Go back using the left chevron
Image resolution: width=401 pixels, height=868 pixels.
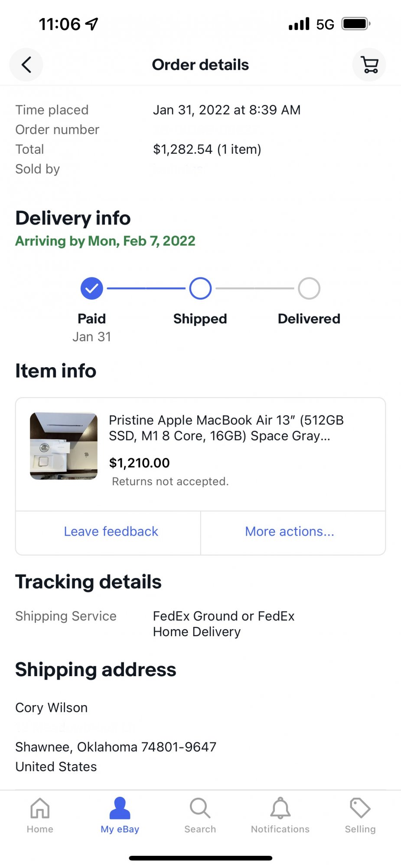[x=26, y=65]
